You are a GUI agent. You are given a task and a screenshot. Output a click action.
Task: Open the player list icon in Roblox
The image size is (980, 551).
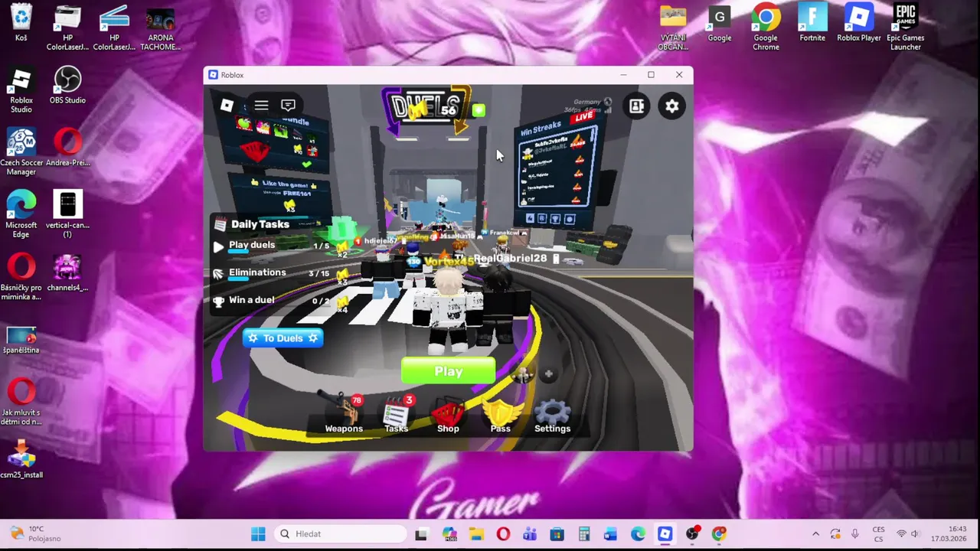[x=636, y=106]
